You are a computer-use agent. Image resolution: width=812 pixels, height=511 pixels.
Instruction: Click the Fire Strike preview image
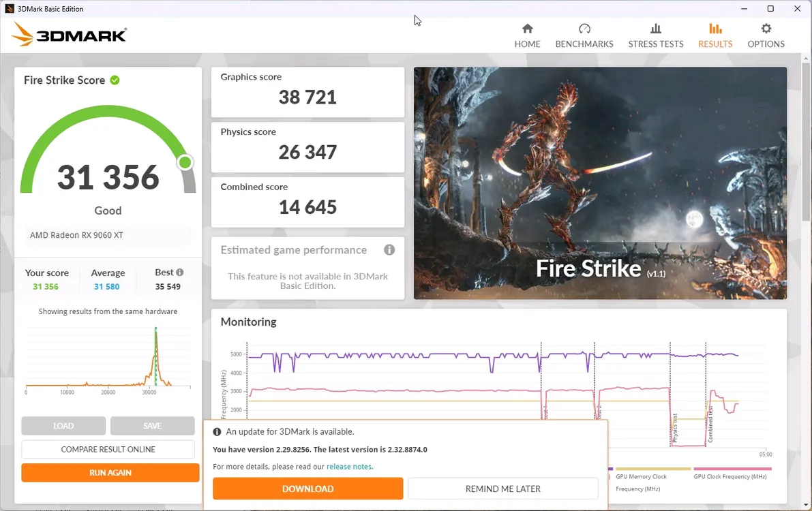coord(600,183)
